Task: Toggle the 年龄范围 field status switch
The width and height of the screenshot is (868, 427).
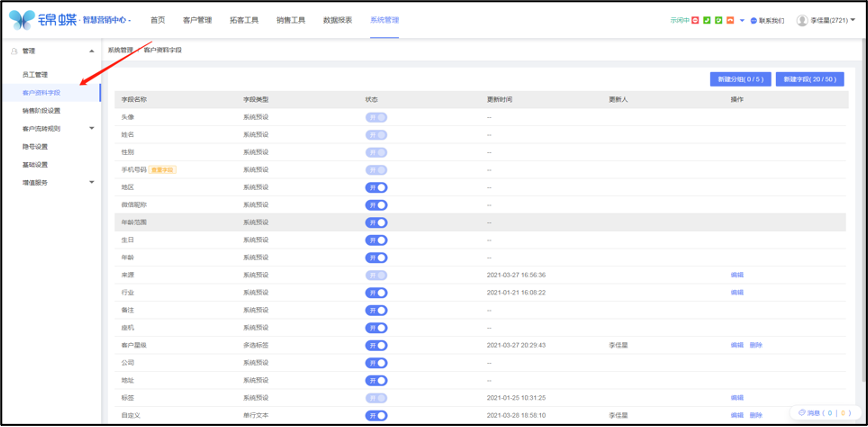Action: tap(376, 223)
